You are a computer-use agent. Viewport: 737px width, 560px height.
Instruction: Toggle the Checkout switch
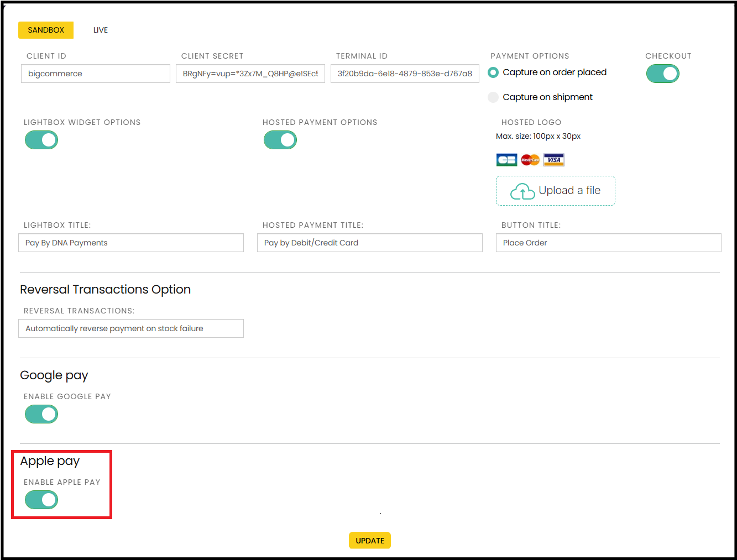tap(662, 74)
